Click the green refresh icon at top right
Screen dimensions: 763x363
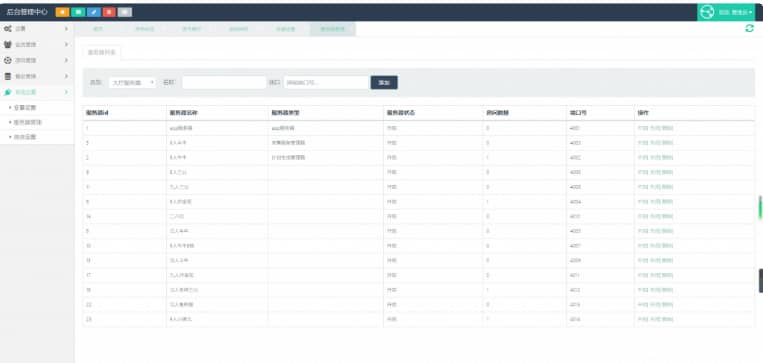click(x=749, y=29)
